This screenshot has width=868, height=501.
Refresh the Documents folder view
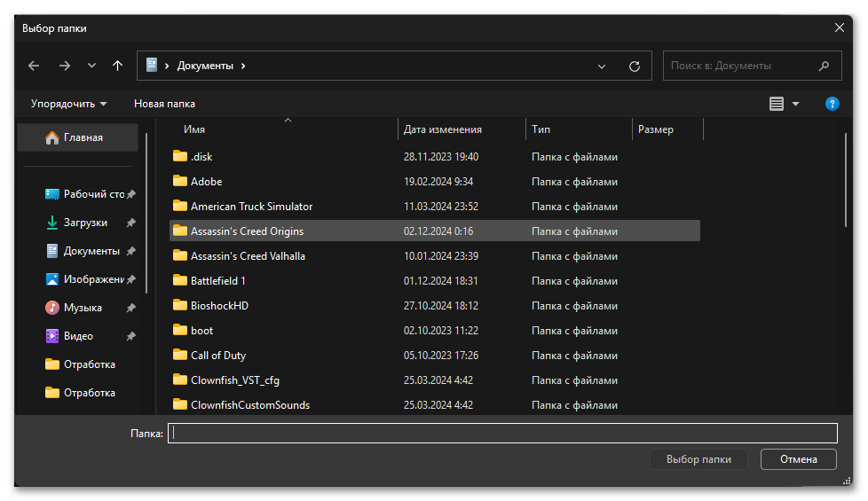(x=635, y=67)
